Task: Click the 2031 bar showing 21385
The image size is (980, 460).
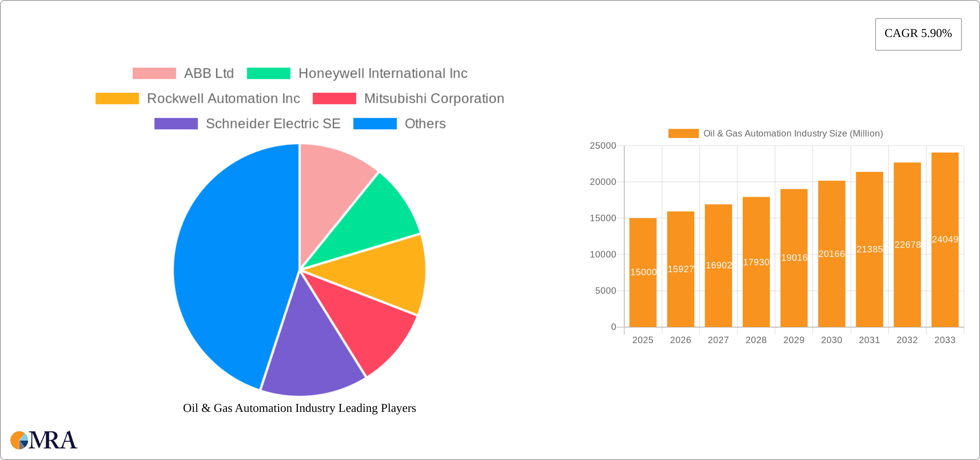Action: point(870,249)
